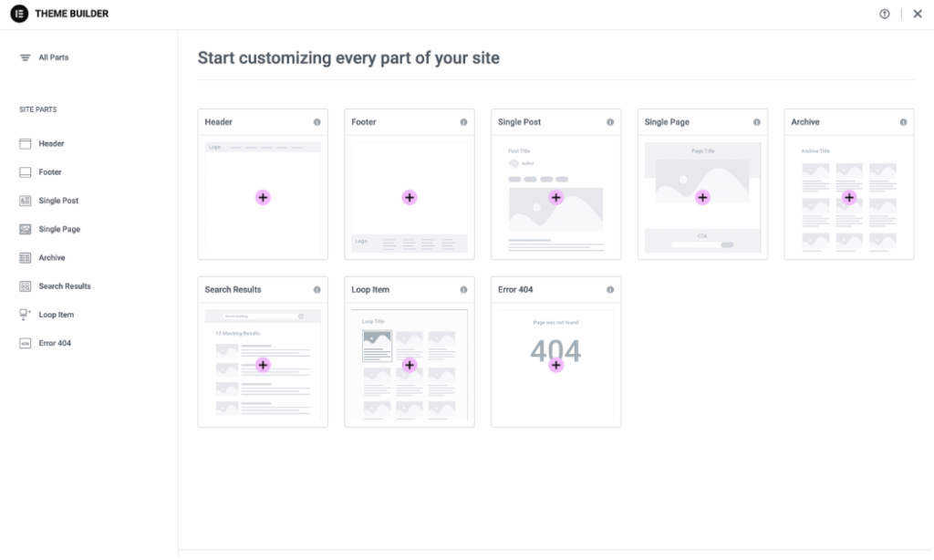The image size is (934, 560).
Task: View info for the Single Post card
Action: click(x=609, y=121)
